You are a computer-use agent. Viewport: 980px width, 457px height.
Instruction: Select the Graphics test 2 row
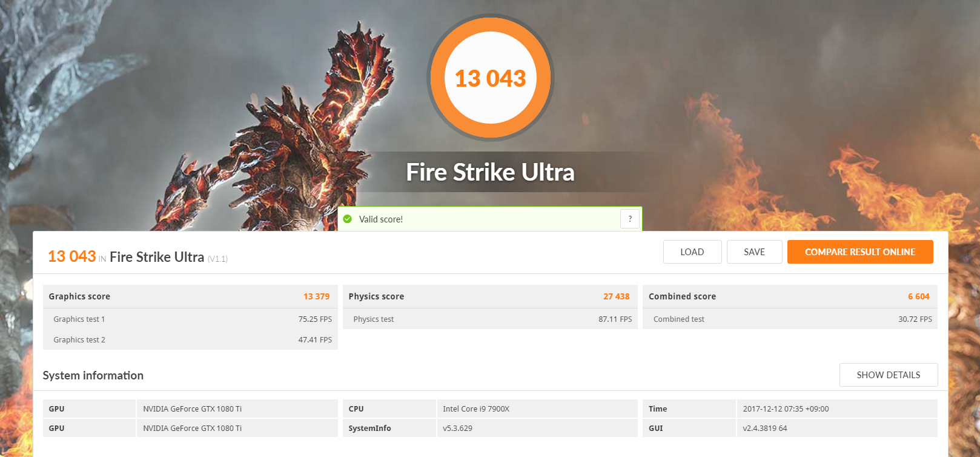click(x=190, y=339)
